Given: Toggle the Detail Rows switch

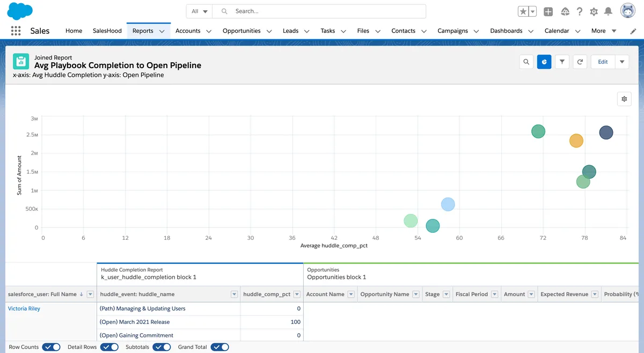Looking at the screenshot, I should click(x=109, y=347).
